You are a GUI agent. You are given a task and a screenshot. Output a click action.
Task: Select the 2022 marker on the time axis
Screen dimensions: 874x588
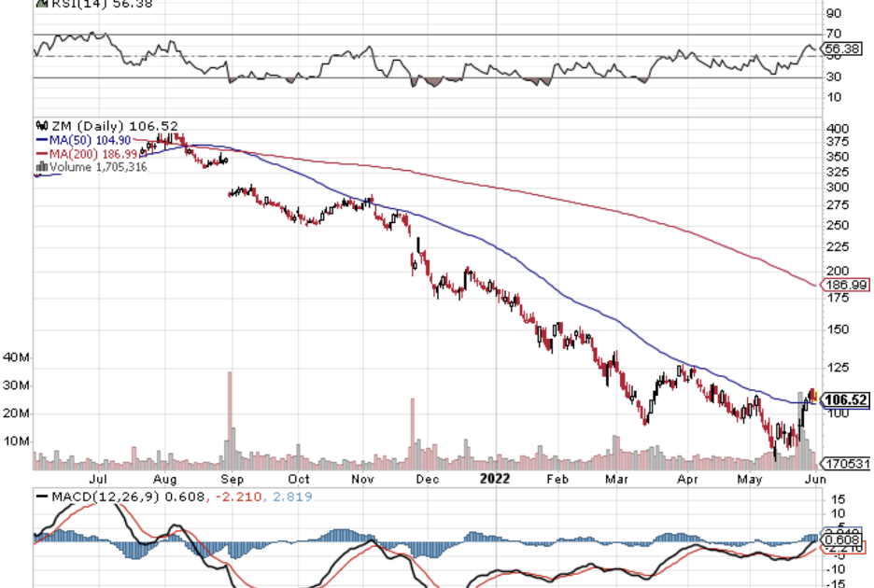click(x=492, y=479)
